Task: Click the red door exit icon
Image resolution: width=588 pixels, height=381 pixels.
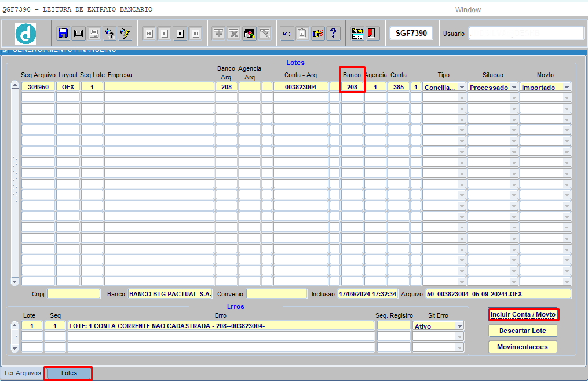Action: pyautogui.click(x=372, y=34)
